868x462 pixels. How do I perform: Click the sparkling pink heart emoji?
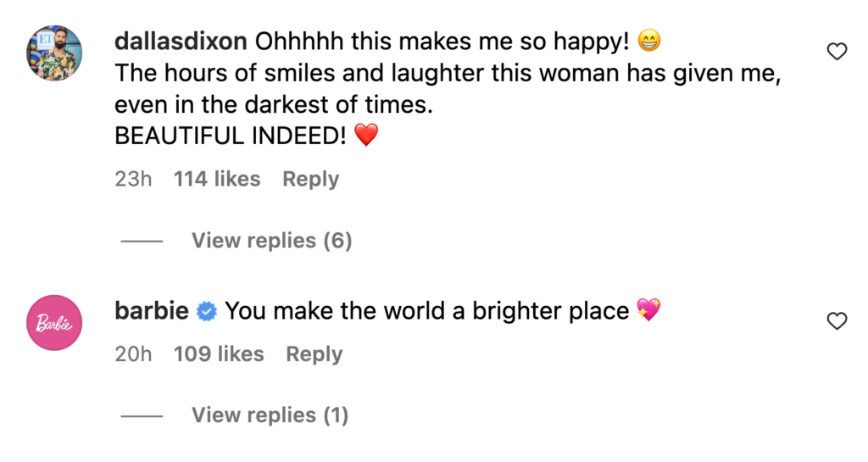pos(648,311)
